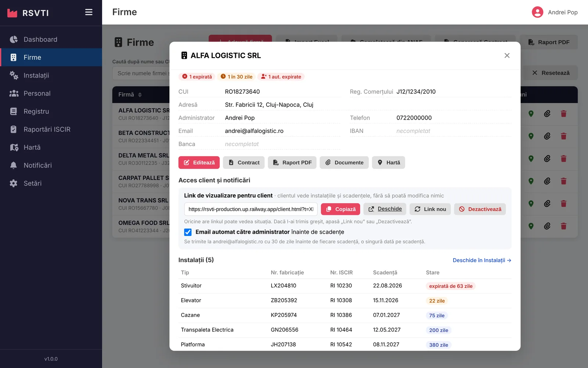Click map pin icon in NOVA TRANS row

click(x=531, y=204)
